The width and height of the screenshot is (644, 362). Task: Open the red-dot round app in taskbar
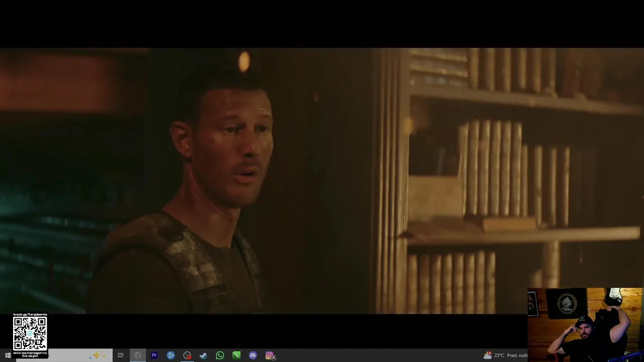[187, 355]
